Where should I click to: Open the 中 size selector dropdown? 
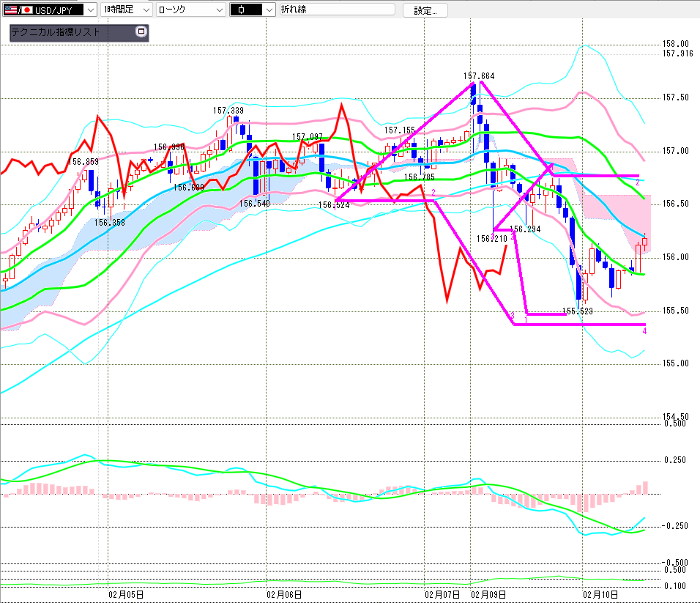[269, 10]
